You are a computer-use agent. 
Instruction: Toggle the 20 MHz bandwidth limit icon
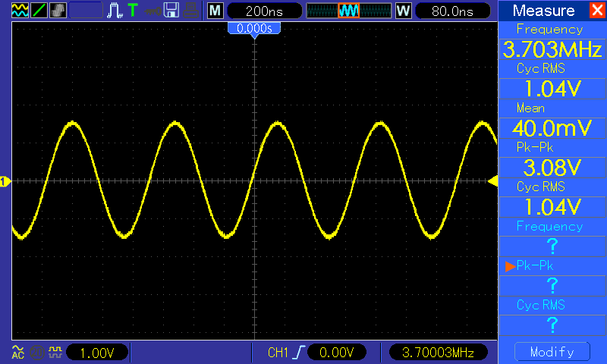click(36, 352)
